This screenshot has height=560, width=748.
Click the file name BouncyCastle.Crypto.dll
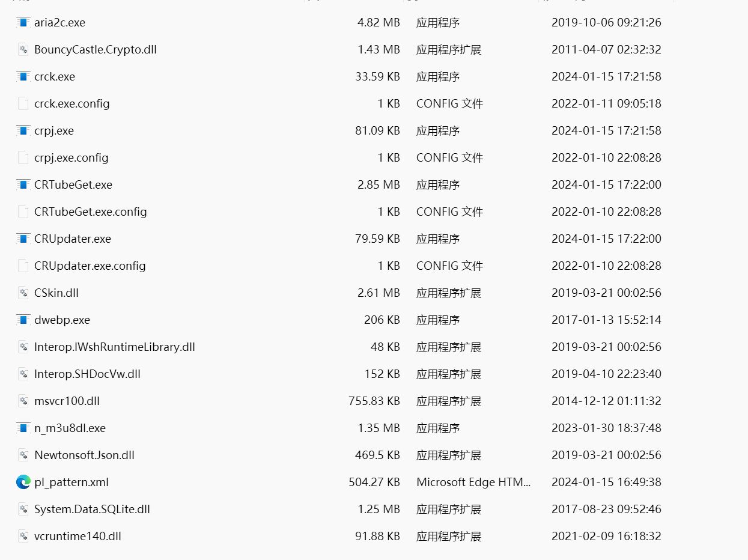pyautogui.click(x=96, y=50)
